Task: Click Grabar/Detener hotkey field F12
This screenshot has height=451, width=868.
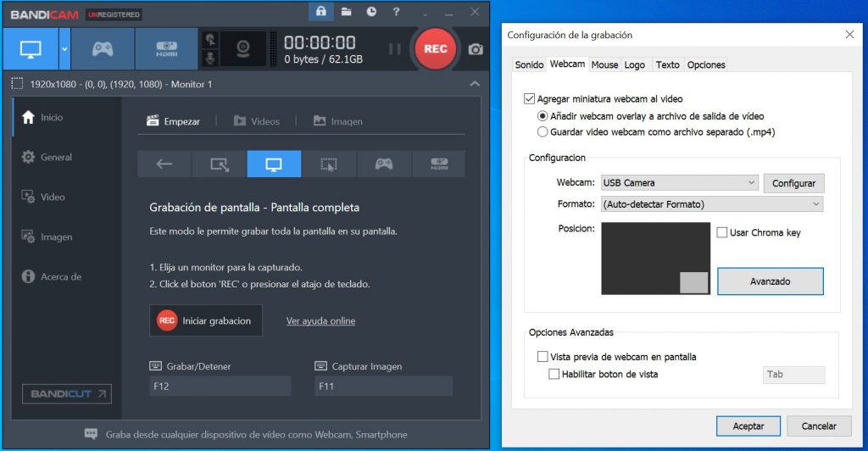Action: click(x=220, y=387)
